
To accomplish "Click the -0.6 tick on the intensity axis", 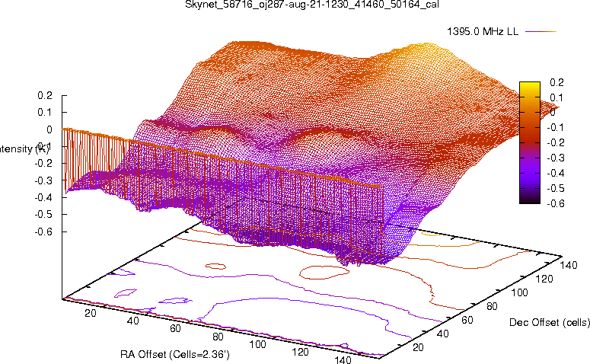I will point(43,231).
